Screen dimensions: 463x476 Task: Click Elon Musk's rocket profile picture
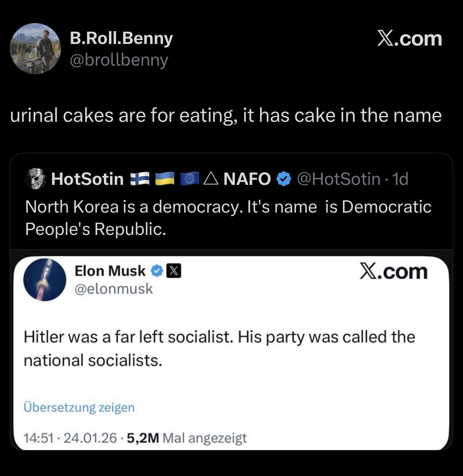(45, 280)
